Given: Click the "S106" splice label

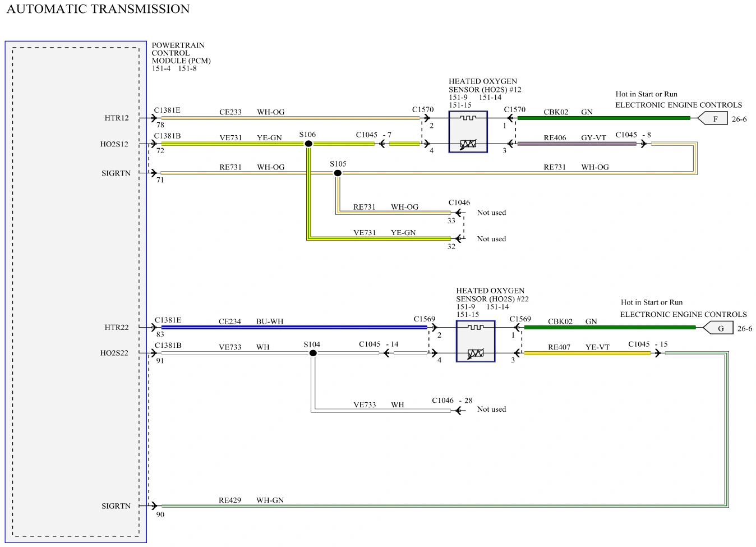Looking at the screenshot, I should 307,135.
